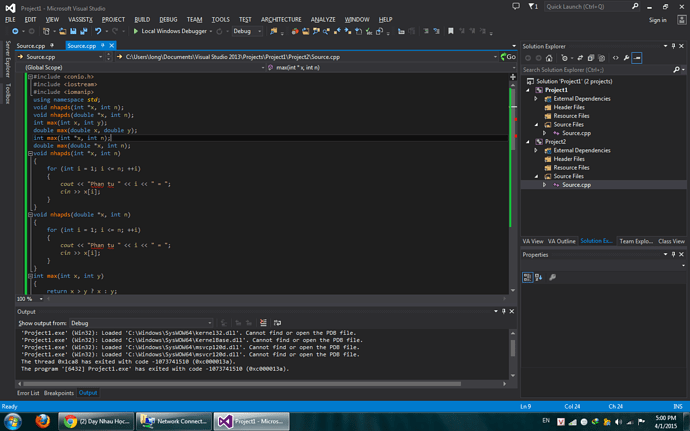690x431 pixels.
Task: Toggle auto-hide pin on Output panel
Action: click(x=504, y=311)
